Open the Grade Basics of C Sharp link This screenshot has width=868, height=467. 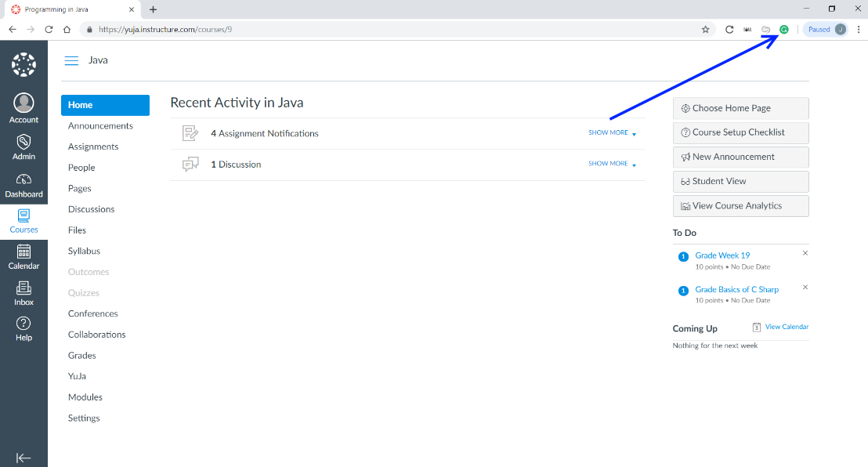point(737,289)
